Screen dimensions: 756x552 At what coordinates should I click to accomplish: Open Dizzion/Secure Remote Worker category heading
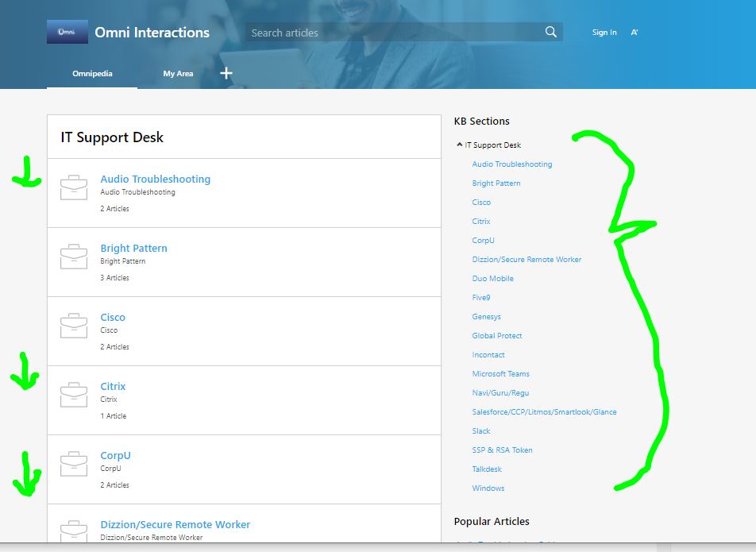[x=175, y=524]
